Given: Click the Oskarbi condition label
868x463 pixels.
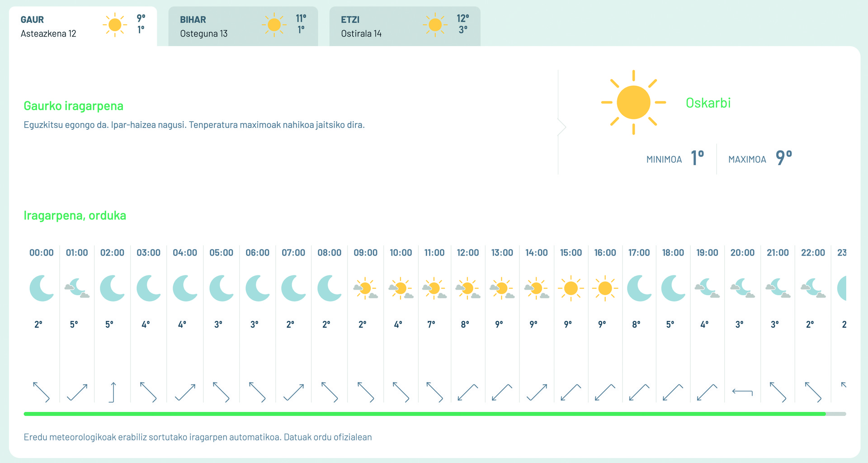Looking at the screenshot, I should [708, 103].
